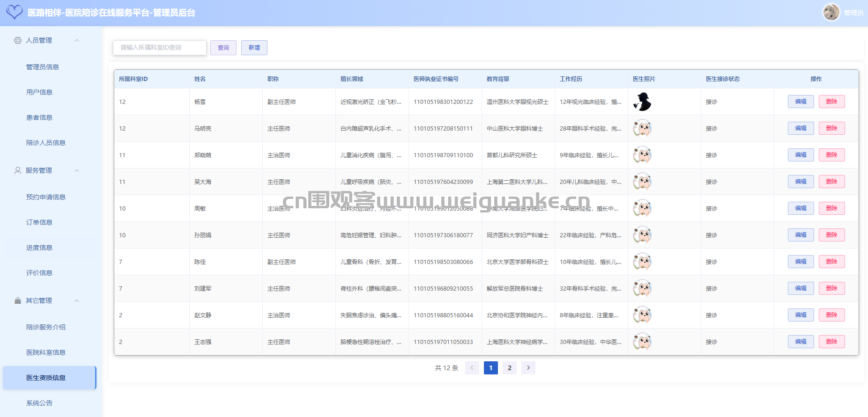This screenshot has height=417, width=868.
Task: Collapse the 其它管理 menu section
Action: [x=77, y=300]
